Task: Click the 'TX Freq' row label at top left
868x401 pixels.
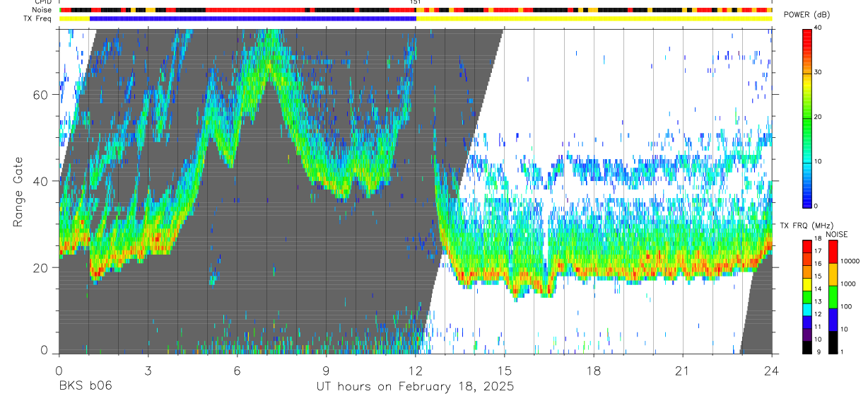Action: [x=38, y=18]
